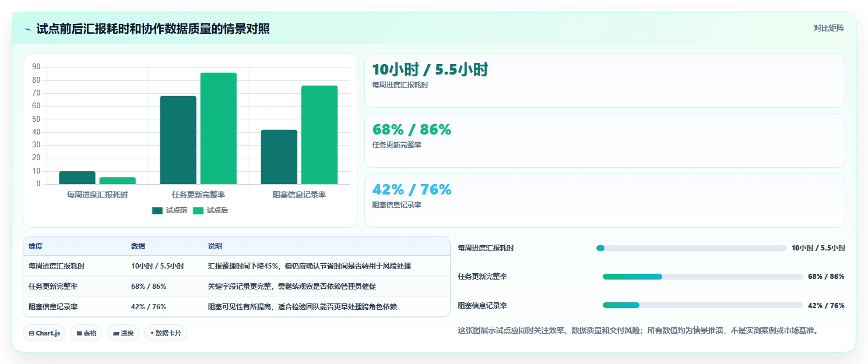Click progress value 10小时 / 5.5小时 on right
Image resolution: width=868 pixels, height=364 pixels.
[818, 248]
